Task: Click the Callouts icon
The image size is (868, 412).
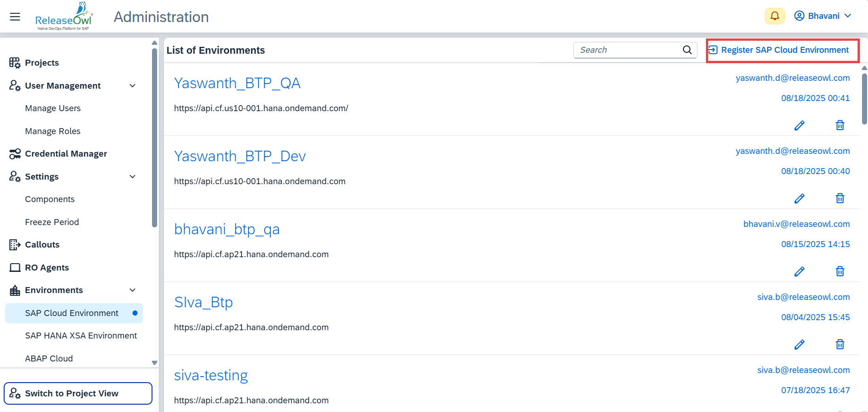Action: tap(15, 245)
